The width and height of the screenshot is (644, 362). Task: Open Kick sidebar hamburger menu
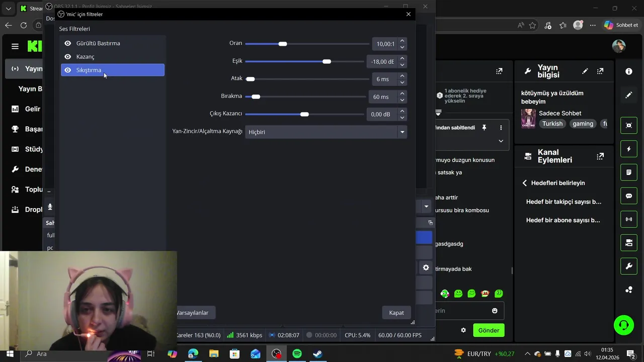(x=15, y=46)
